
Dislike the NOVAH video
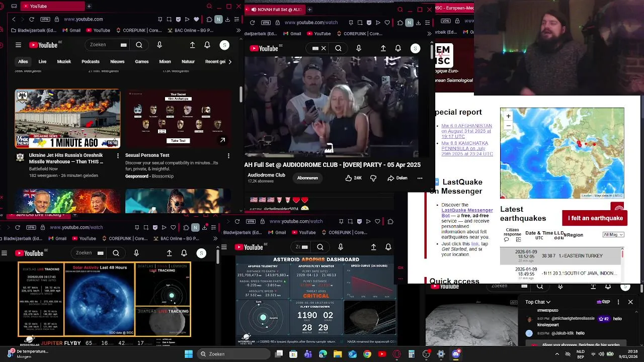point(373,178)
